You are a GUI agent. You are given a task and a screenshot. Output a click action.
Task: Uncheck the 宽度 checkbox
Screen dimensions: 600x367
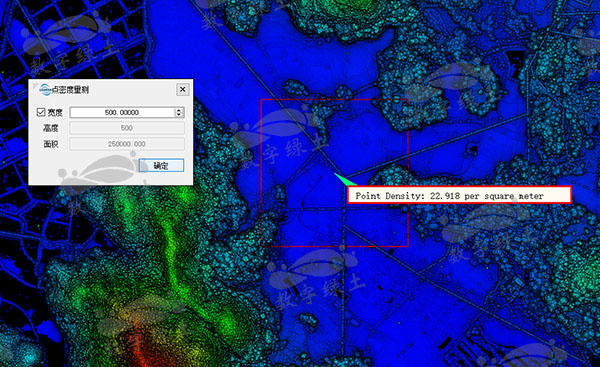(41, 112)
